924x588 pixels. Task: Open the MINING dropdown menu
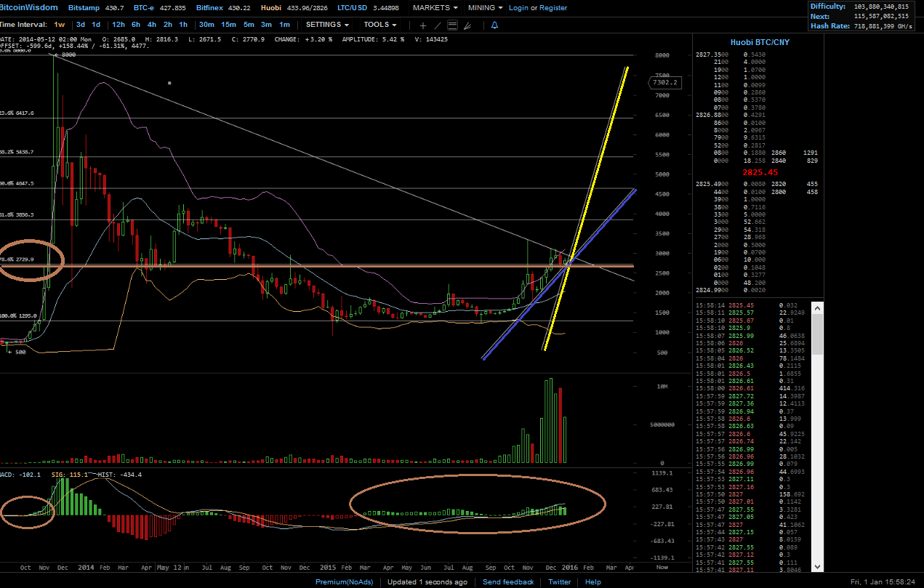point(485,8)
